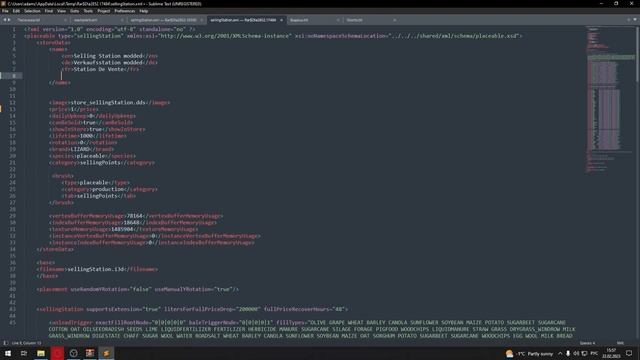Click the minimap code overview
Image resolution: width=640 pixels, height=360 pixels.
click(610, 100)
